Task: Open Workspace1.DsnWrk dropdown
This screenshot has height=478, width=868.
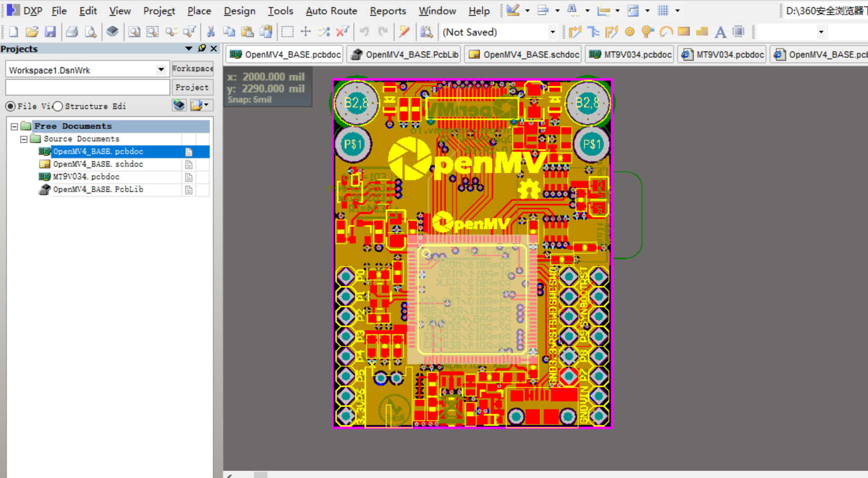Action: coord(161,69)
